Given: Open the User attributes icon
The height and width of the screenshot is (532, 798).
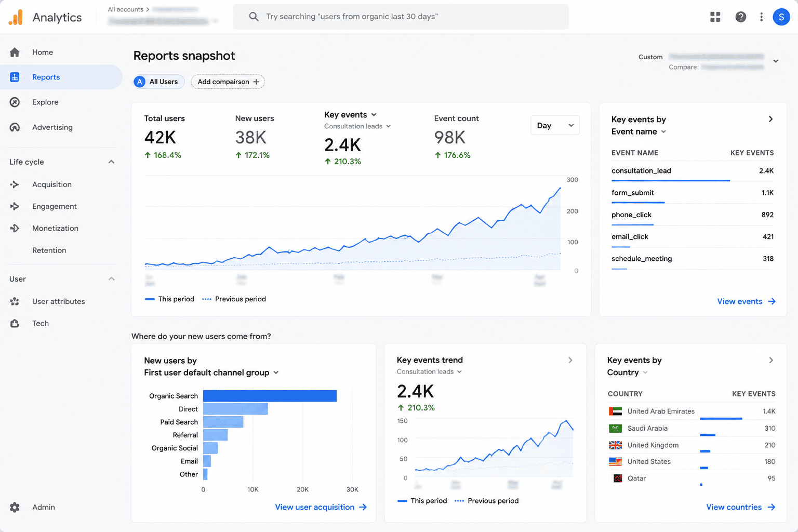Looking at the screenshot, I should tap(15, 301).
